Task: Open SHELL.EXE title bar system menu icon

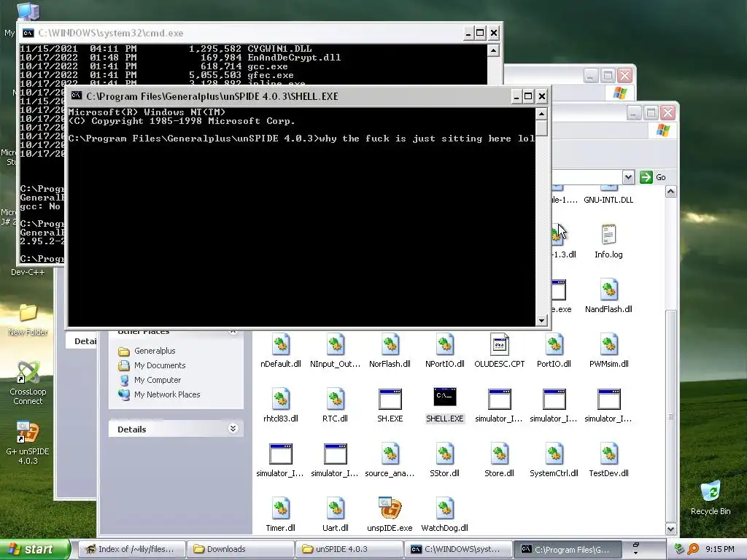Action: (x=76, y=96)
